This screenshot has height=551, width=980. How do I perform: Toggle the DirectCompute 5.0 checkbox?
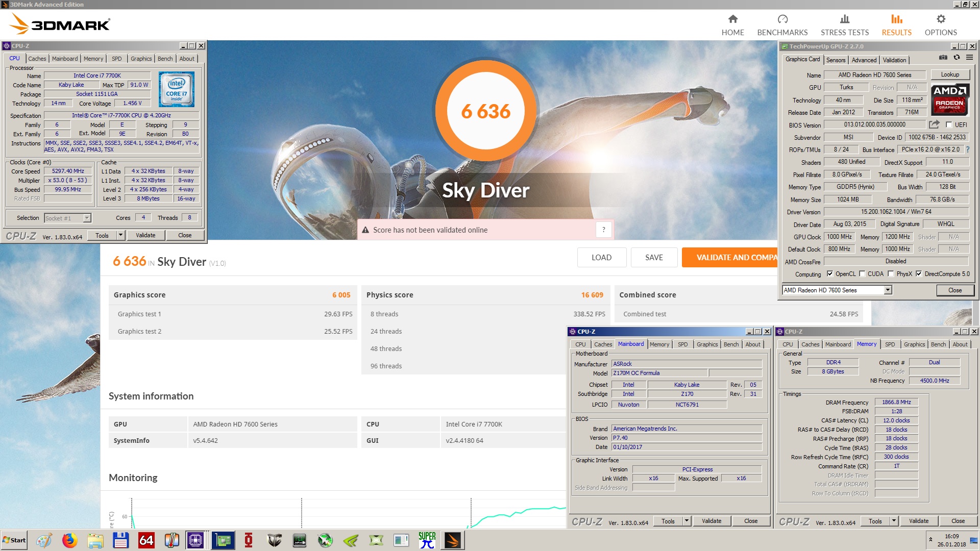tap(919, 274)
